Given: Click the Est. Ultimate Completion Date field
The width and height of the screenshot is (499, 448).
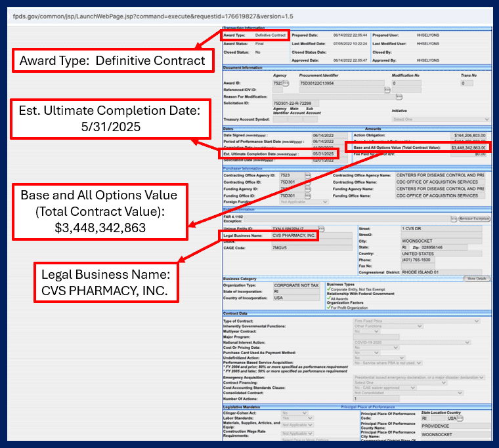Looking at the screenshot, I should point(325,154).
